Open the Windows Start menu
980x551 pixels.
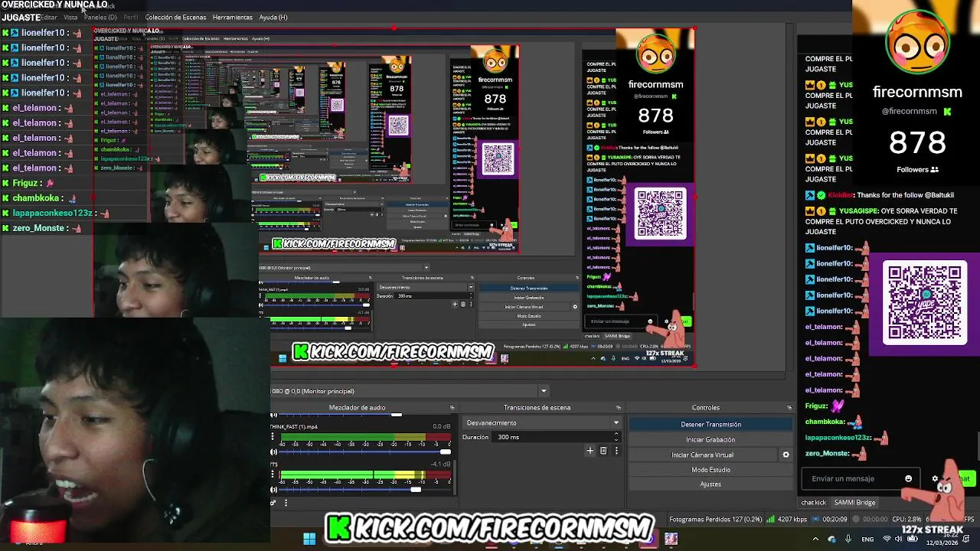pos(309,539)
